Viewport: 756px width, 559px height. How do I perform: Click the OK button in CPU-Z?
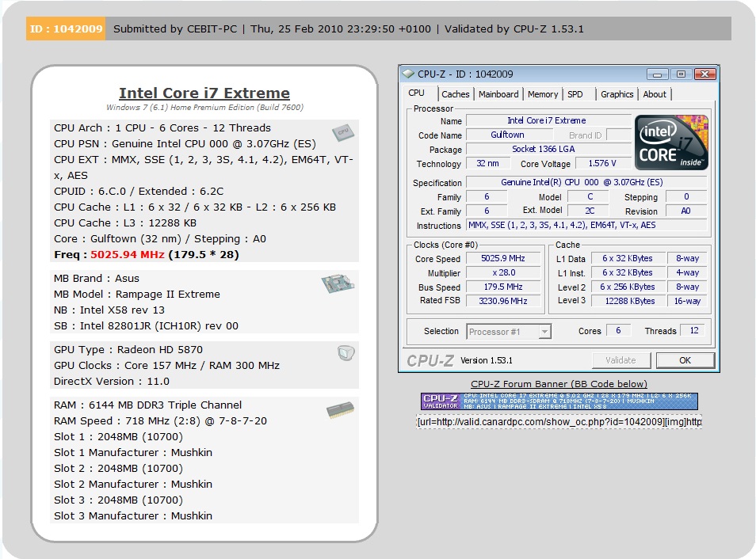(x=685, y=360)
